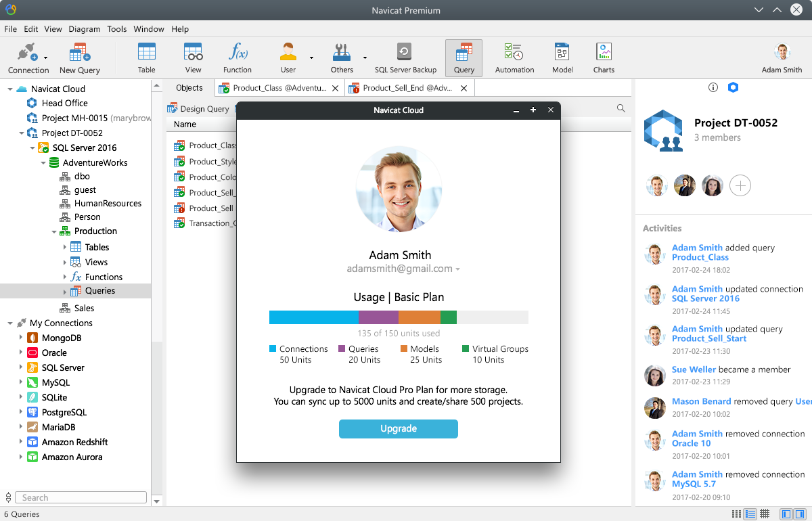Click Design Query button
The height and width of the screenshot is (521, 812).
(199, 108)
